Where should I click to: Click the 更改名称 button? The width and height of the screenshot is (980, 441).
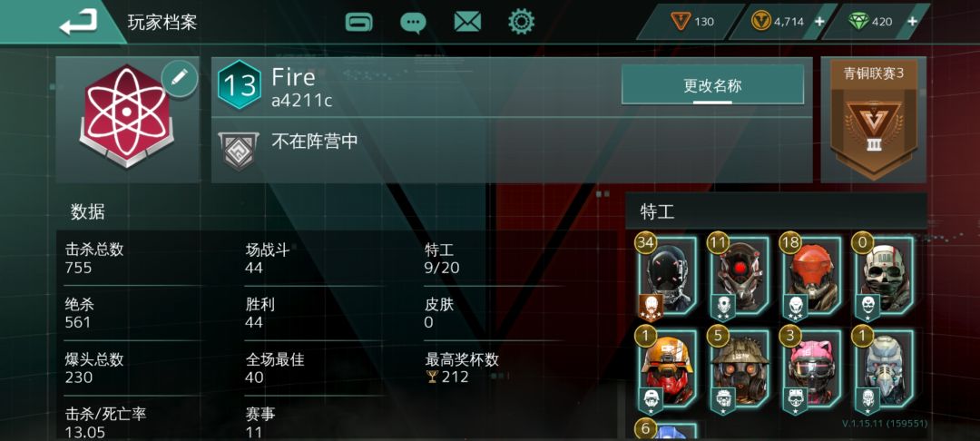712,85
